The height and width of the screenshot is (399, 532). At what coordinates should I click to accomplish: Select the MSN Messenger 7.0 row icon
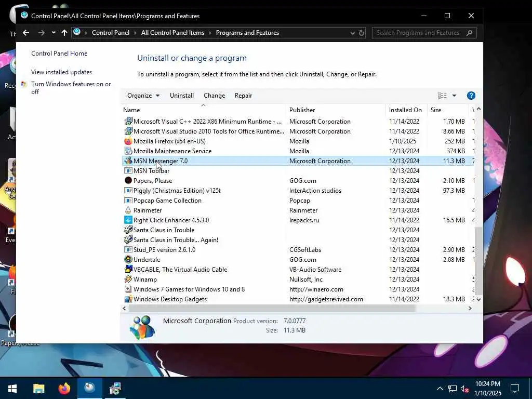point(128,161)
